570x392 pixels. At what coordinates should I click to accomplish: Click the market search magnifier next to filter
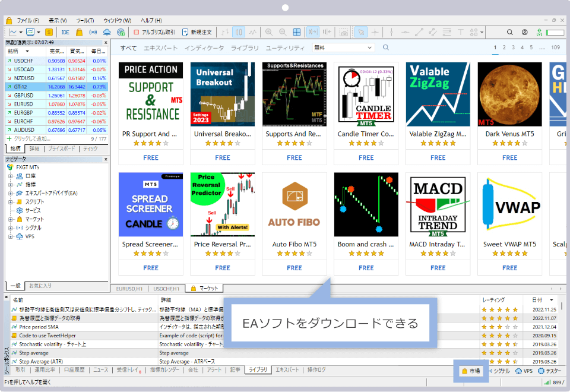pos(386,48)
